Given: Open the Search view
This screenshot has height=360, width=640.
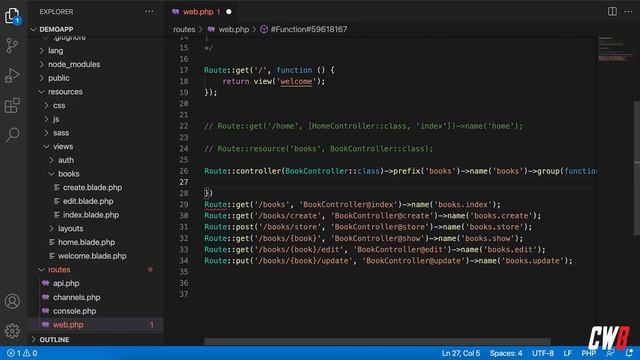Looking at the screenshot, I should click(12, 134).
